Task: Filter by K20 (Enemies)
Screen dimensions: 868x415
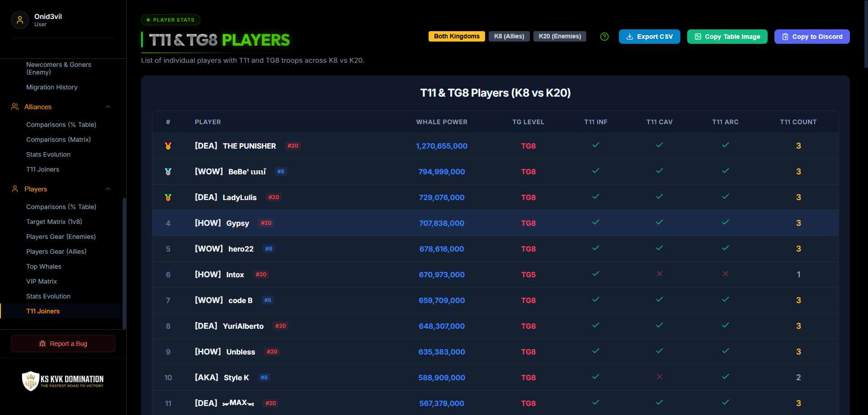Action: (x=560, y=37)
